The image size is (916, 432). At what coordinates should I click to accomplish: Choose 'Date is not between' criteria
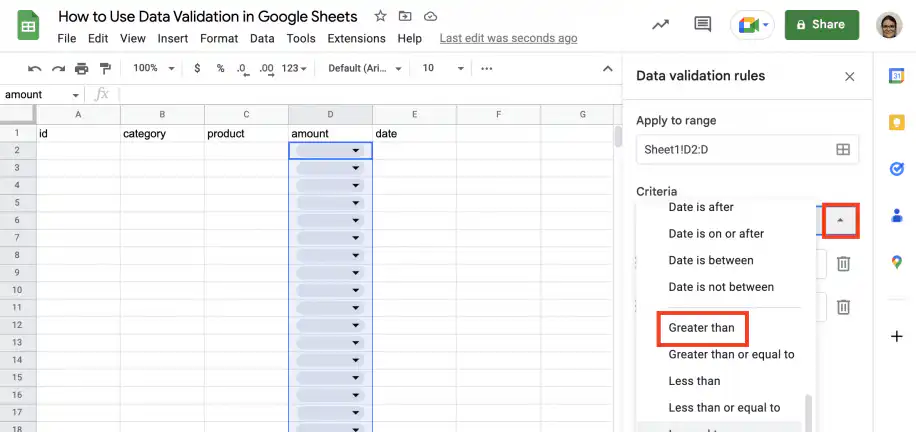click(x=719, y=287)
